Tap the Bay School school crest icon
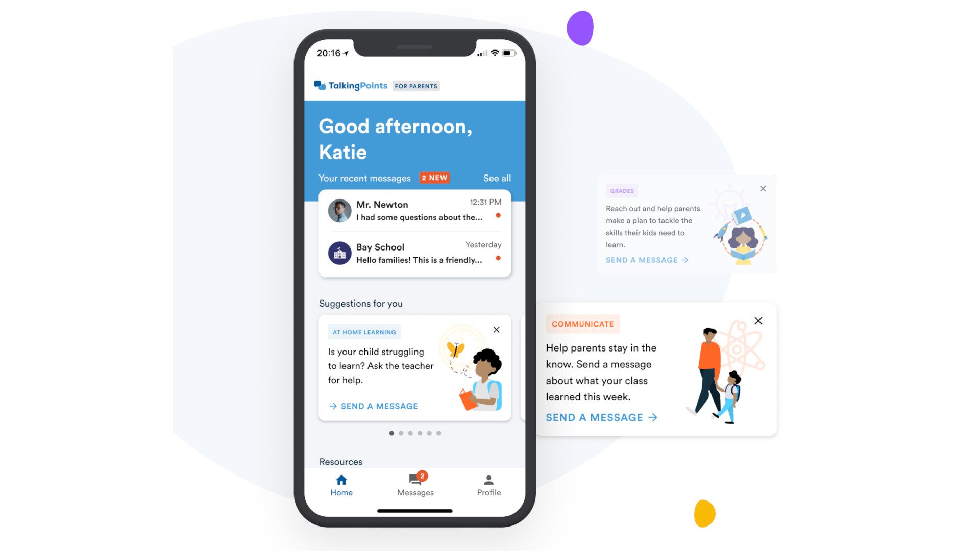The width and height of the screenshot is (980, 551). pos(339,253)
